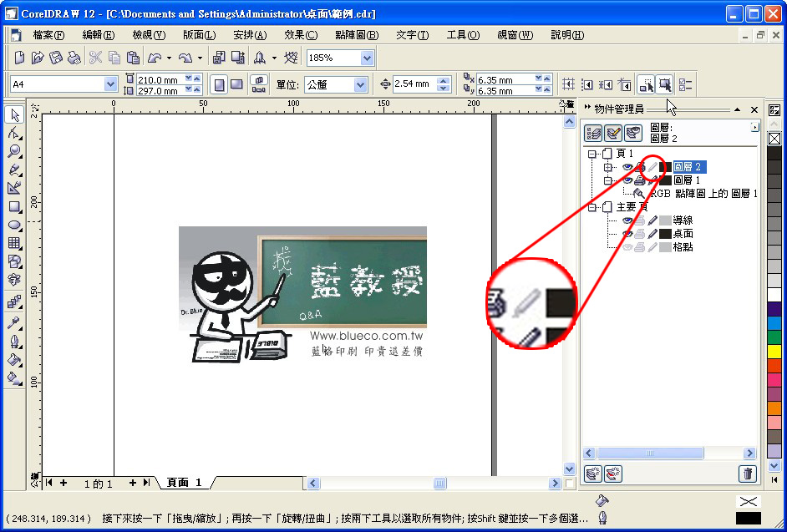
Task: Click the Export toolbar icon
Action: pos(237,58)
